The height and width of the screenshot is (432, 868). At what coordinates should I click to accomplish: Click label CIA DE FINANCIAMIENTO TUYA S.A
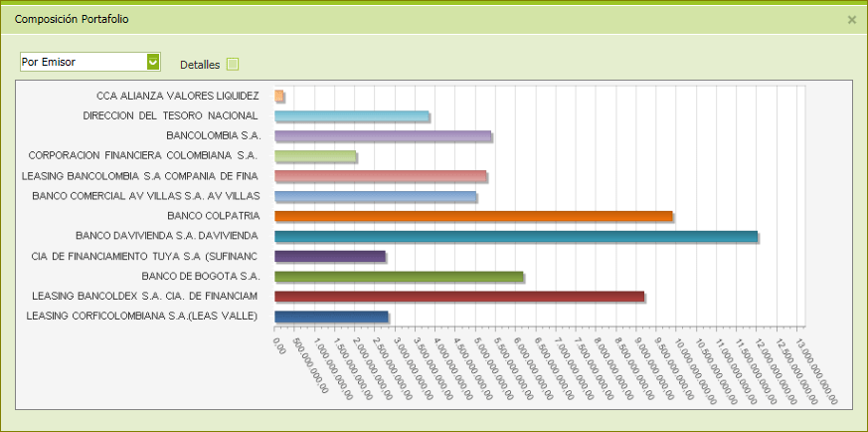click(145, 256)
